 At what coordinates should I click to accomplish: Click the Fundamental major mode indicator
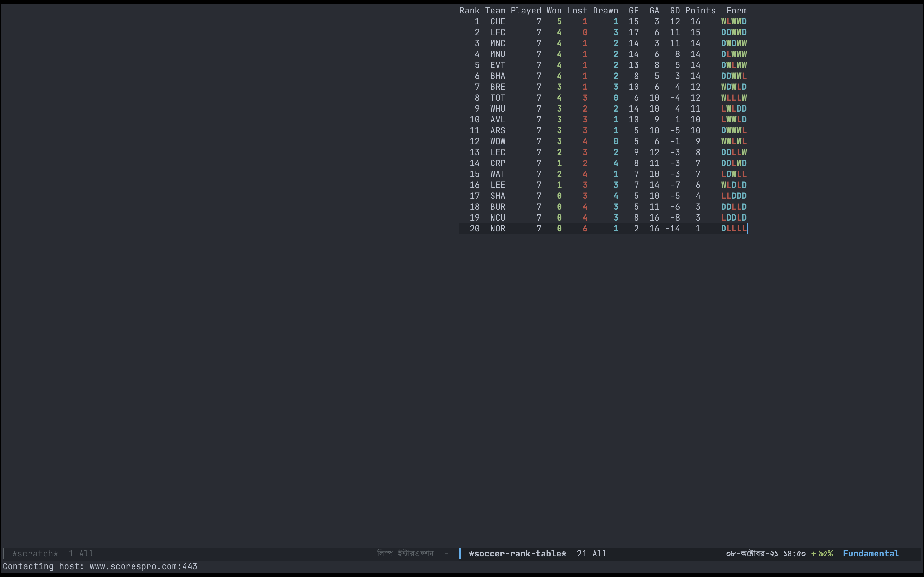click(871, 553)
